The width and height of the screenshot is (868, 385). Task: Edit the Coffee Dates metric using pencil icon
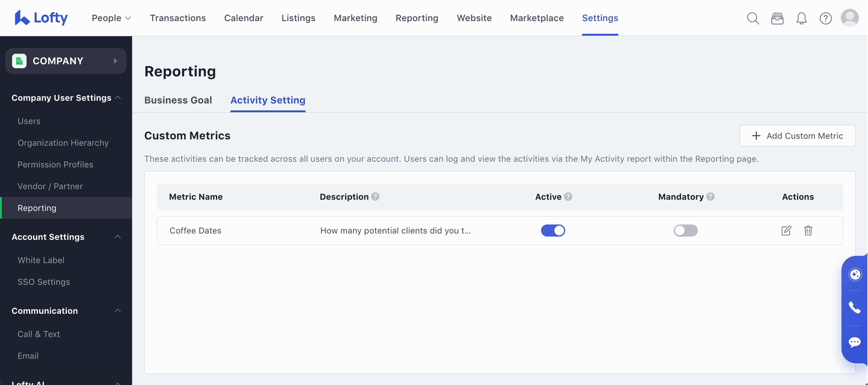785,231
